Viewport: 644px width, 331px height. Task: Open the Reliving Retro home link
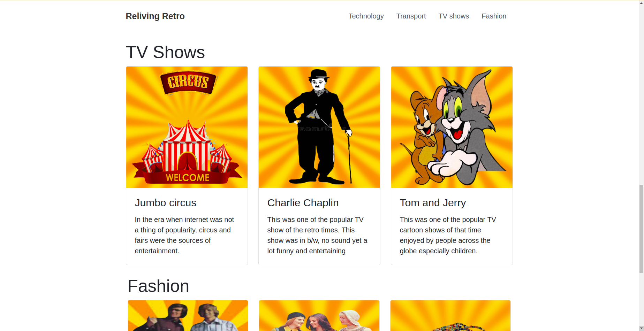(155, 16)
